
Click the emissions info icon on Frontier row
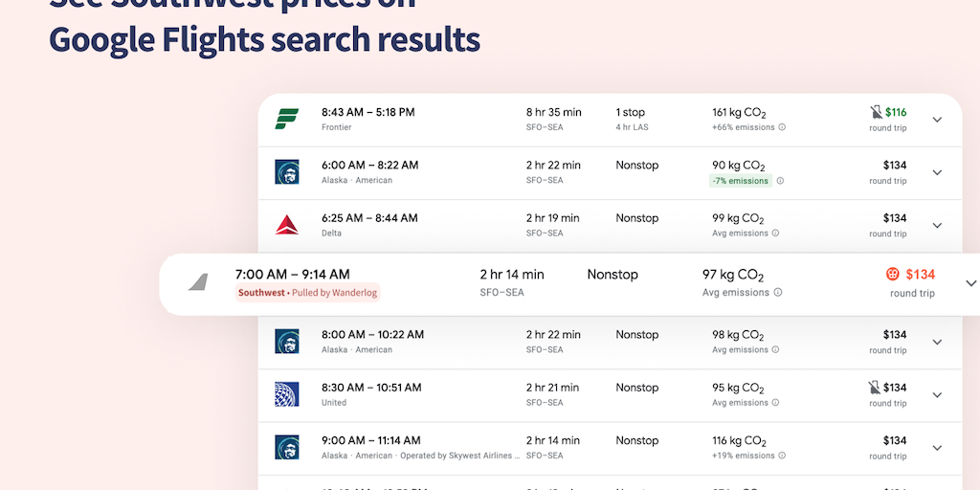(782, 127)
